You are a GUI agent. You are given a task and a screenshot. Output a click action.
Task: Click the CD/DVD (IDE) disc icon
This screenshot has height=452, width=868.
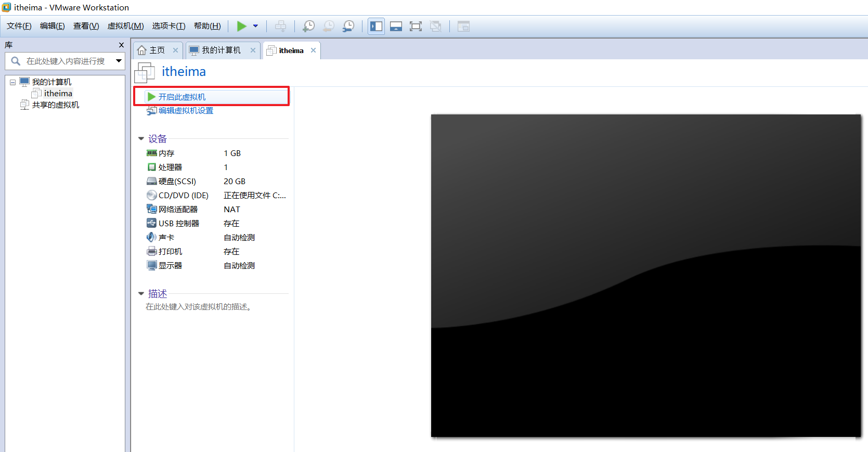tap(151, 195)
